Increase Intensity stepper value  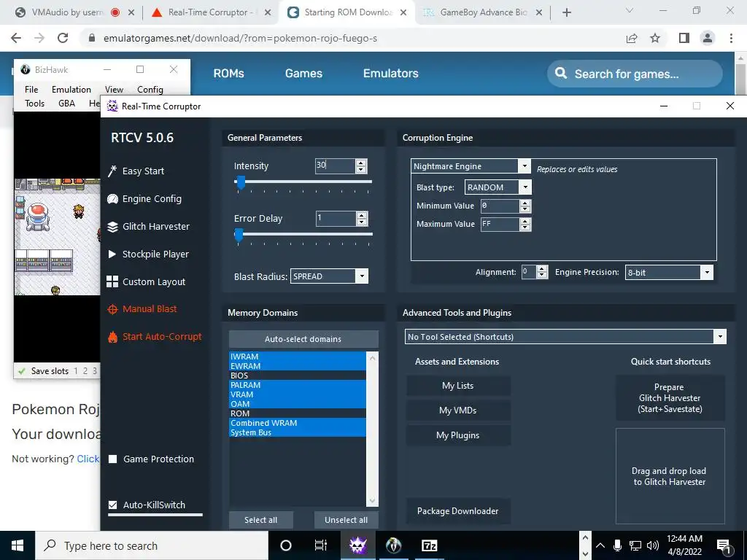[361, 163]
